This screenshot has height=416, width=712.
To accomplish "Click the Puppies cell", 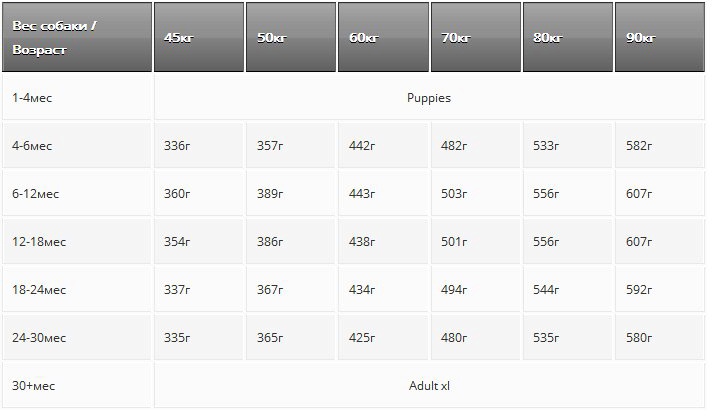I will [429, 99].
